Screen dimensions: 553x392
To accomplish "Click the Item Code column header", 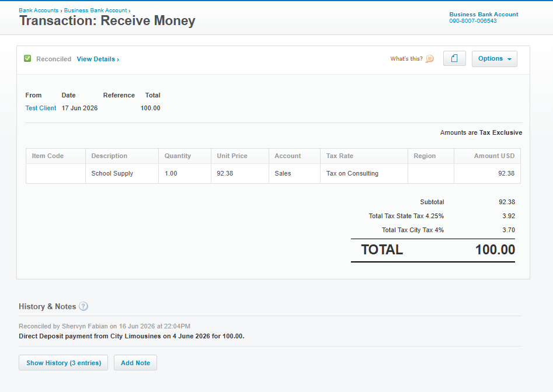I will pyautogui.click(x=55, y=156).
